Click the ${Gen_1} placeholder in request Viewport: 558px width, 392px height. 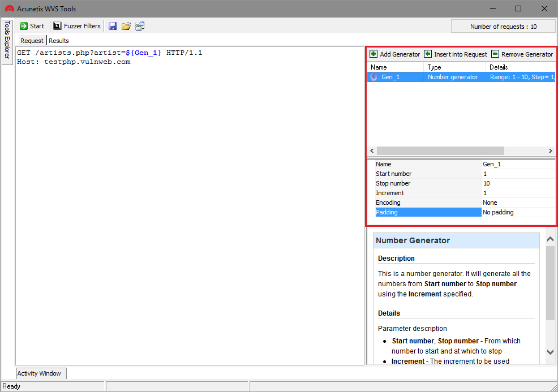point(143,53)
